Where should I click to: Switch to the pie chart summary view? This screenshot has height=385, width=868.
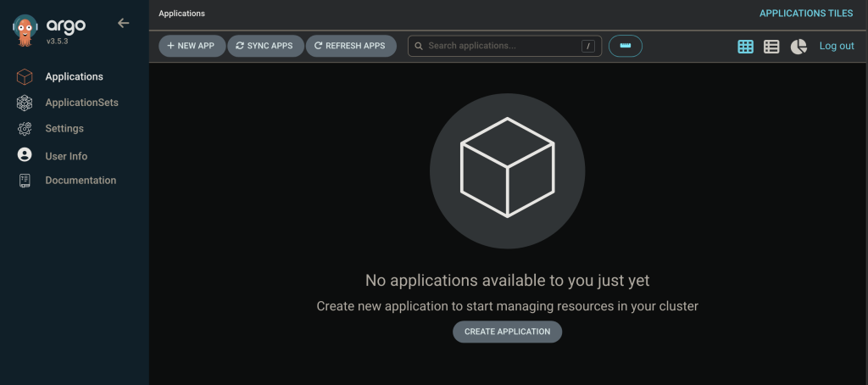point(798,47)
